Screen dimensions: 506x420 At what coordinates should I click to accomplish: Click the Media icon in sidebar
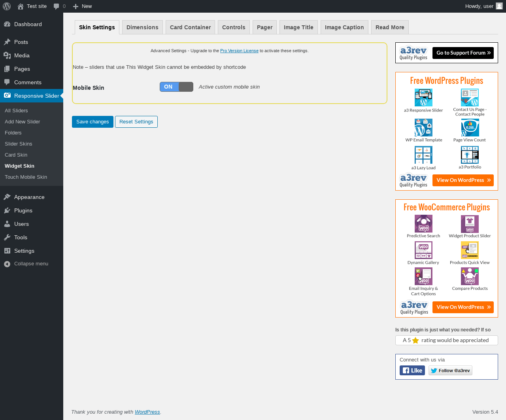point(7,55)
